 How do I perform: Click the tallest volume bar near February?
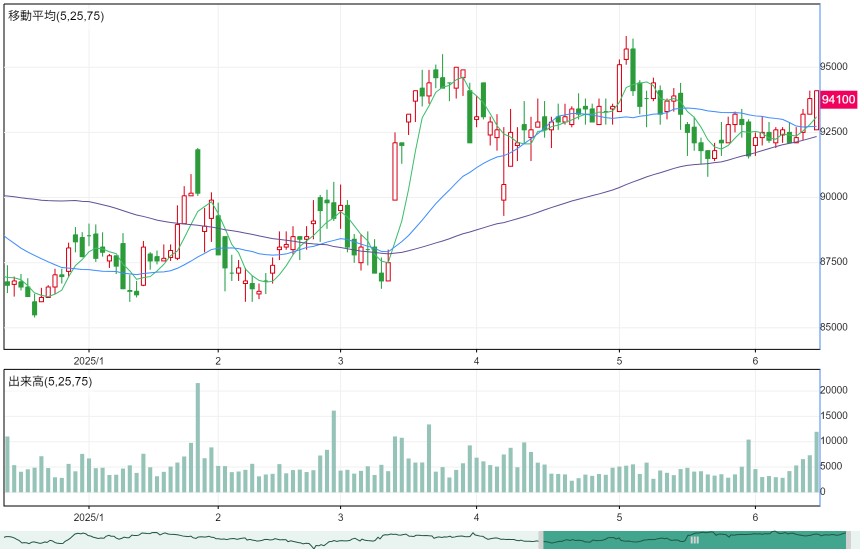tap(198, 438)
